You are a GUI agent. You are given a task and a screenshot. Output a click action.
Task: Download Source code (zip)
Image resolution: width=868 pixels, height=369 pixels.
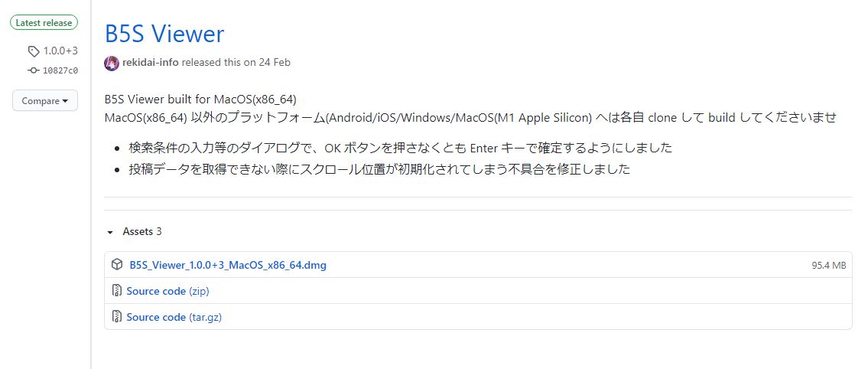pyautogui.click(x=167, y=291)
